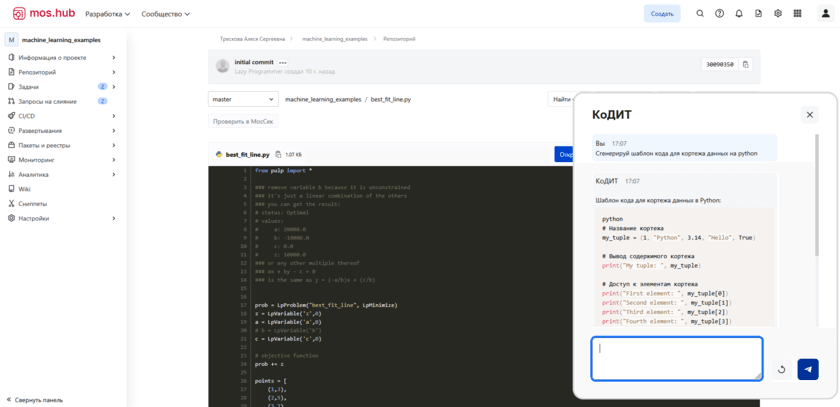The width and height of the screenshot is (840, 407).
Task: Expand the CI/CD sidebar section
Action: tap(60, 116)
